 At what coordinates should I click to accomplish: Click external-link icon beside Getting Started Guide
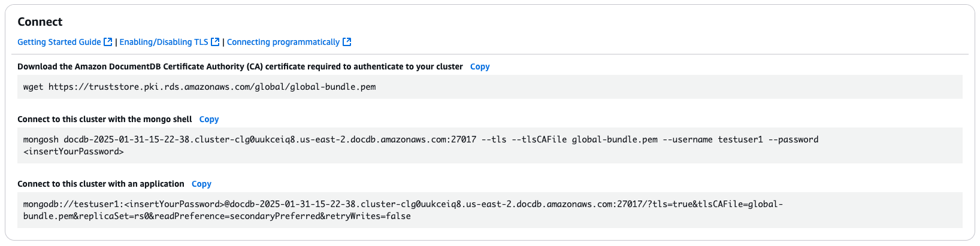(x=108, y=42)
